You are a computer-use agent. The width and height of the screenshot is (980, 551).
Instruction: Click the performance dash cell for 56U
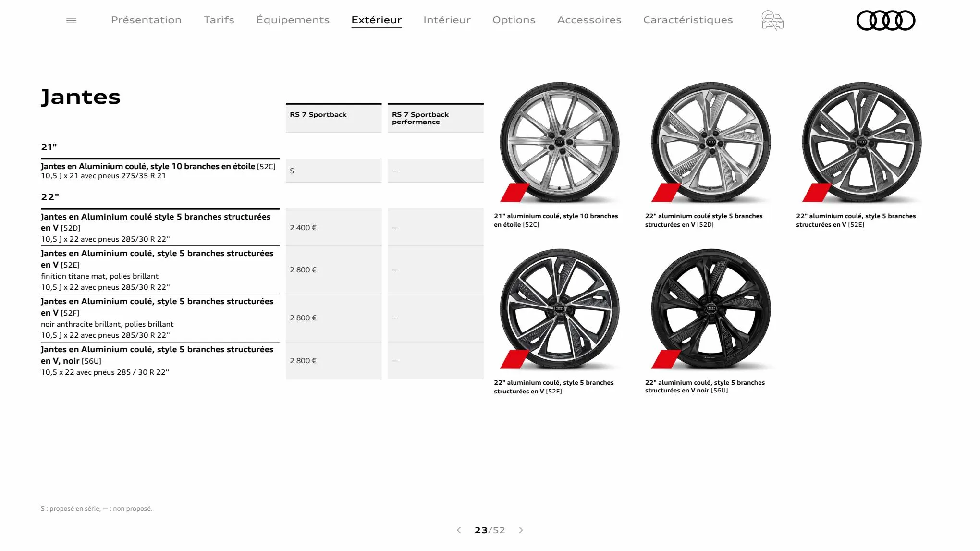436,361
